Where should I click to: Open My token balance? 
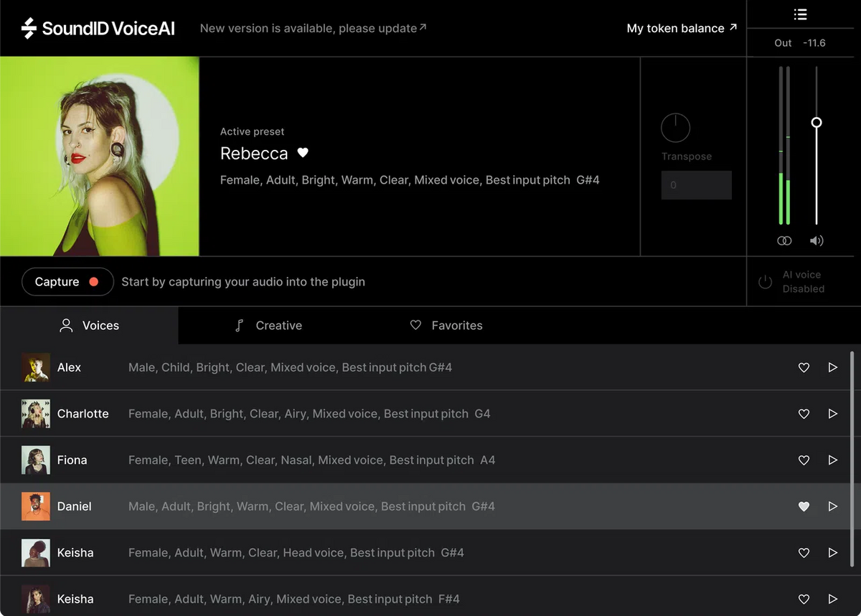(680, 28)
